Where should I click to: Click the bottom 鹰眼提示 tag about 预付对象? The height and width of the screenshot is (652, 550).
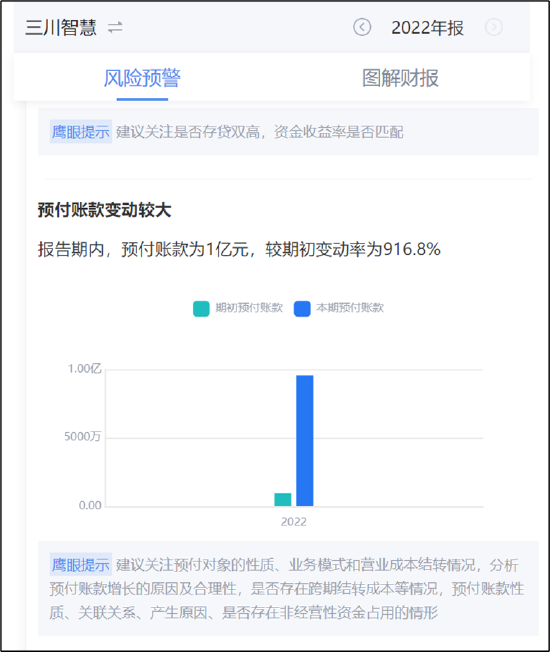click(81, 565)
